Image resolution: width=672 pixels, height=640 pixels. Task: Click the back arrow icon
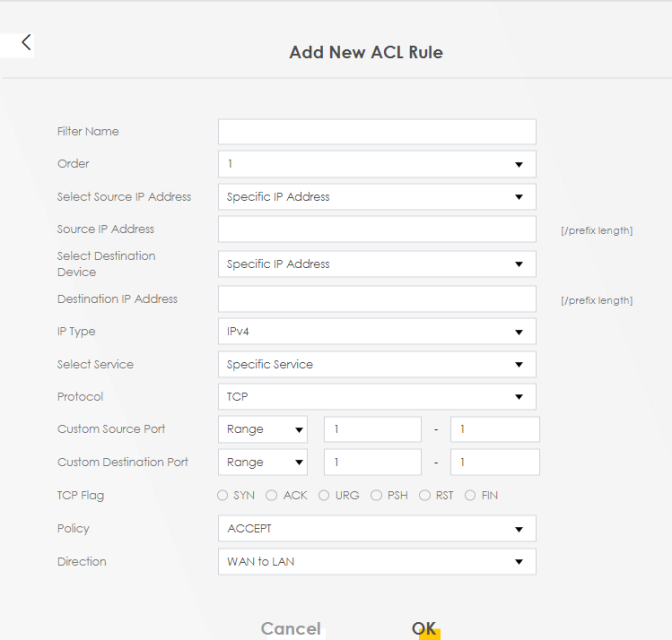[26, 43]
